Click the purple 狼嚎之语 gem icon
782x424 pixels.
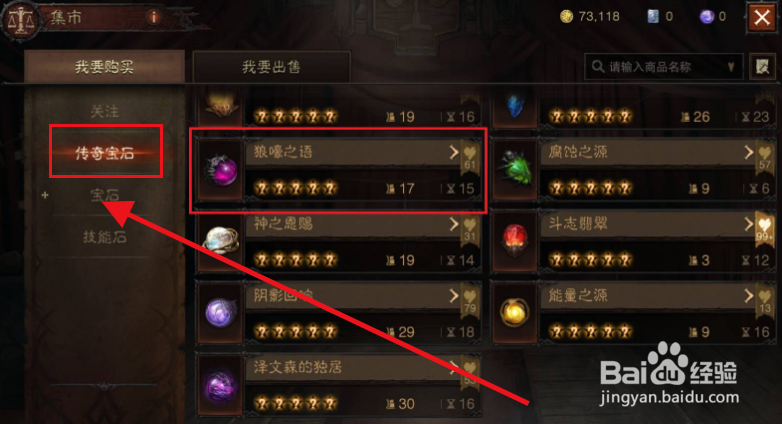(x=221, y=170)
